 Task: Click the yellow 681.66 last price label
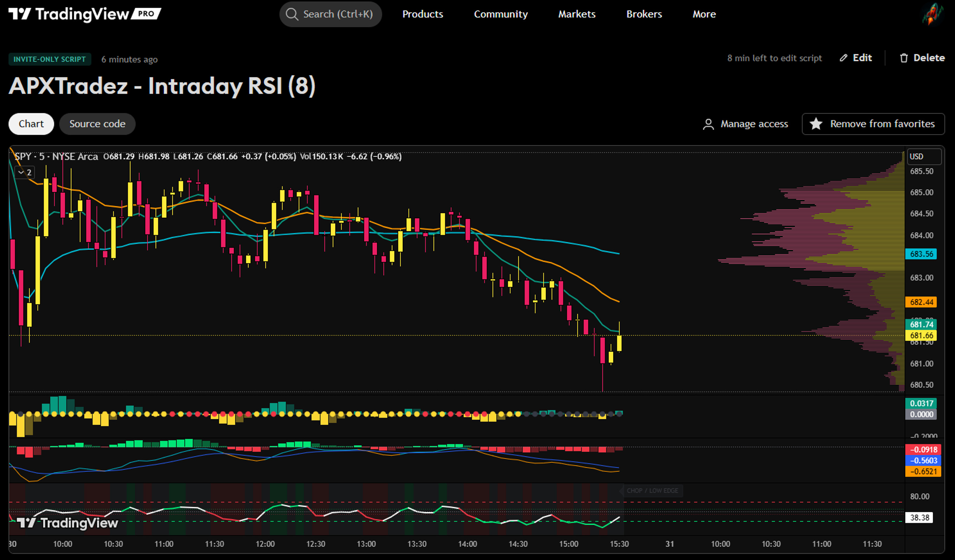921,335
